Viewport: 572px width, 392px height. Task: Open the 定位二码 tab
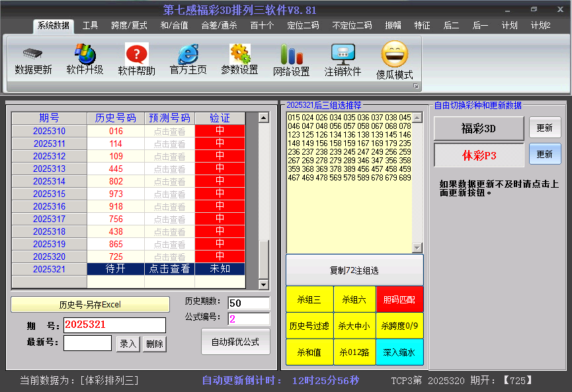(303, 26)
